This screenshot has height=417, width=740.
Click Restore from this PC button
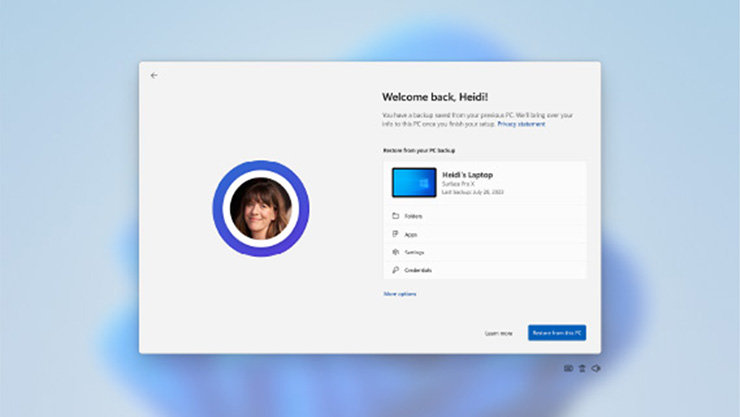[557, 333]
